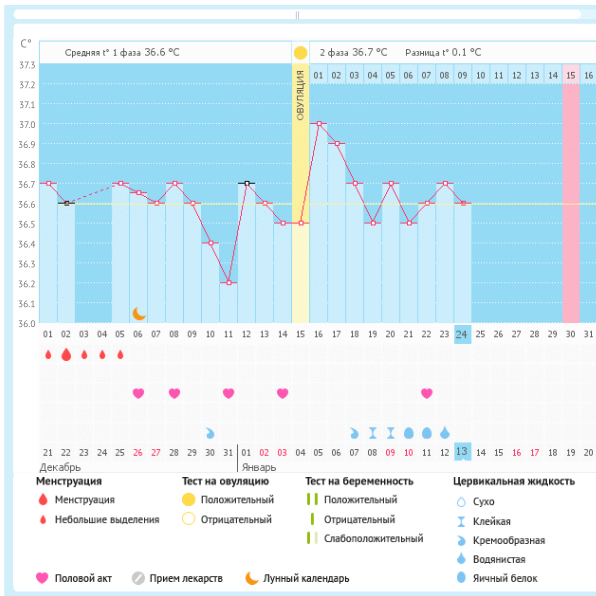Click the 37.0 temperature point on day 16
Screen dimensions: 596x596
[319, 124]
